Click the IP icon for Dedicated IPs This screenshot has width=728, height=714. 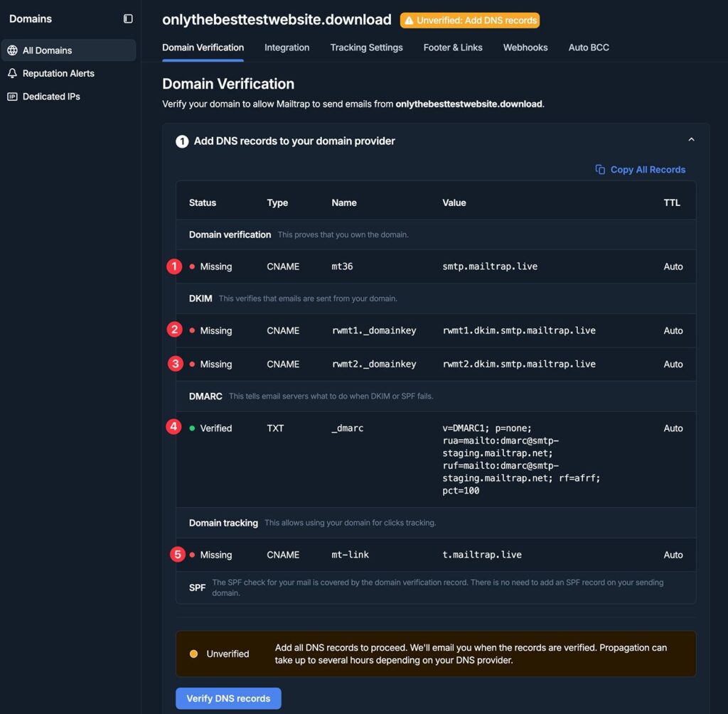(x=13, y=97)
